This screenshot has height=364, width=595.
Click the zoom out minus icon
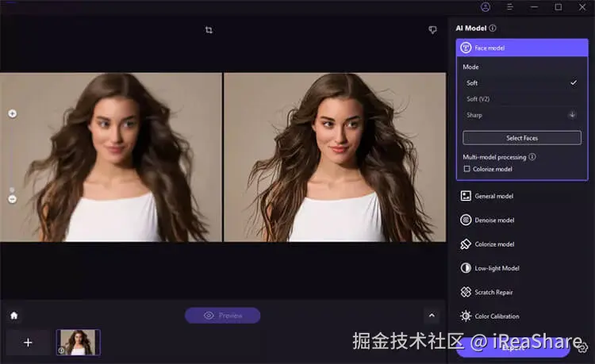click(12, 199)
